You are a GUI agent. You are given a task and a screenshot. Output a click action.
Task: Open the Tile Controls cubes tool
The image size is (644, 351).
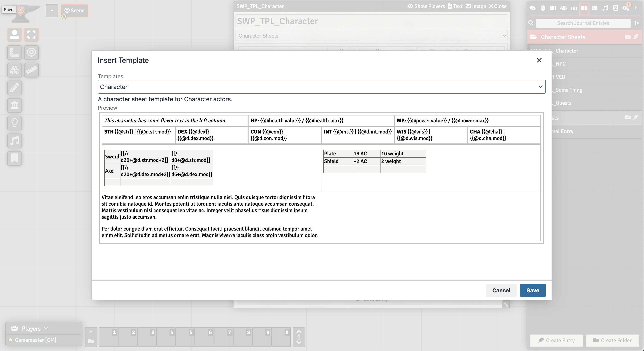click(x=15, y=70)
